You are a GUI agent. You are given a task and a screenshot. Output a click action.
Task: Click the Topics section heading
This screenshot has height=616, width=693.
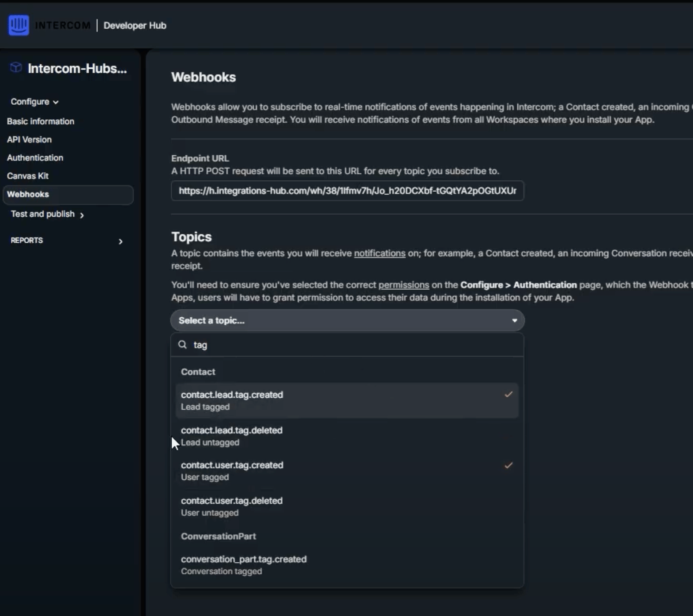tap(191, 237)
